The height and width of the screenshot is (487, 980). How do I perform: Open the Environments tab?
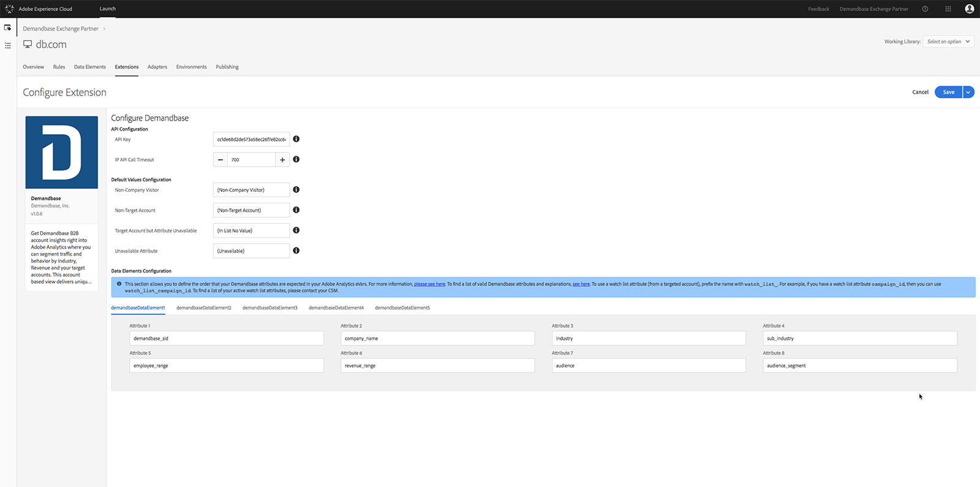click(x=192, y=67)
